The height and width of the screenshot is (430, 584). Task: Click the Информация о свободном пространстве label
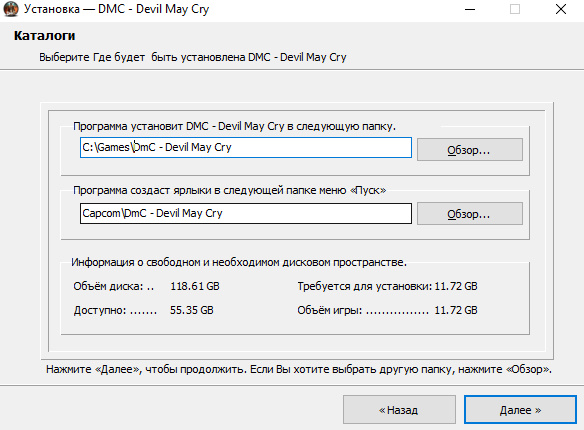coord(239,262)
